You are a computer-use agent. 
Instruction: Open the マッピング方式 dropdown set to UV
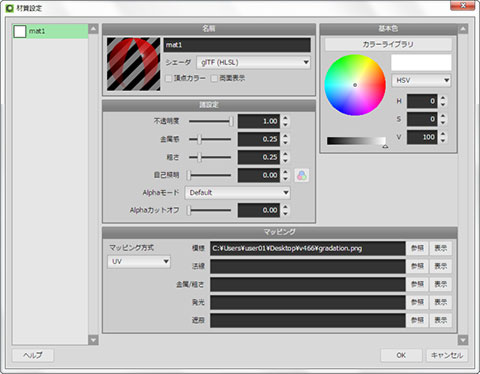139,262
